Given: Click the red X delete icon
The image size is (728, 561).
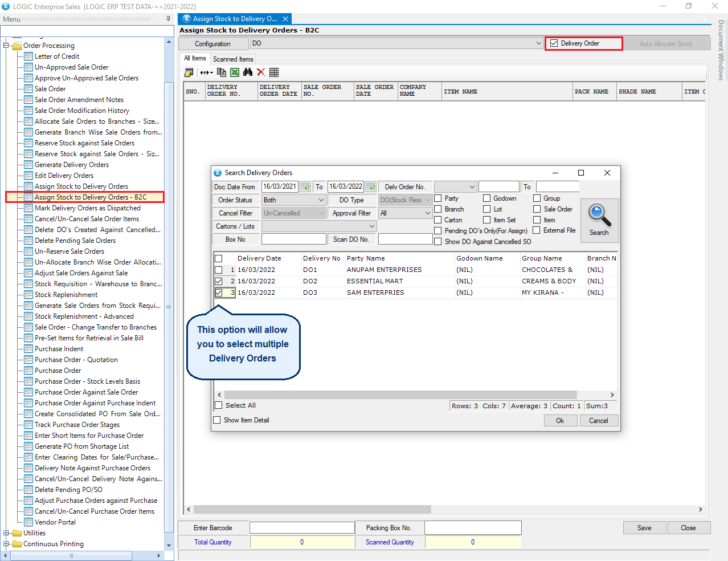Looking at the screenshot, I should 261,72.
